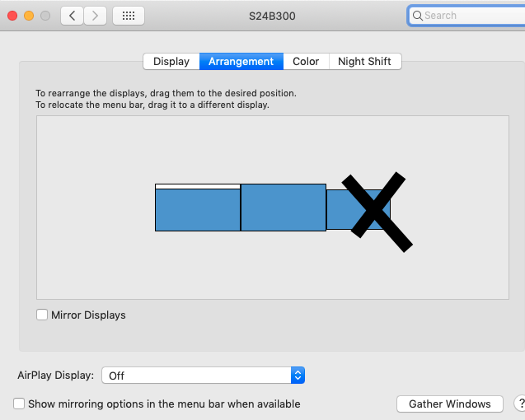This screenshot has height=420, width=525.
Task: Go forward with the right chevron button
Action: (x=95, y=16)
